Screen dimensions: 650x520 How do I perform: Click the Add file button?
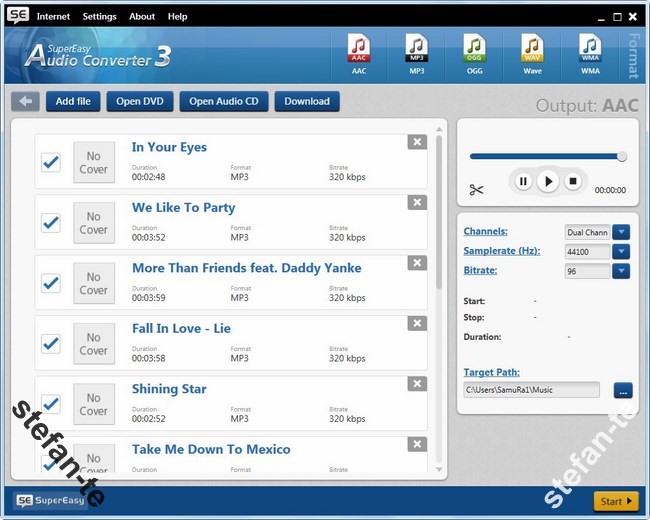(73, 101)
